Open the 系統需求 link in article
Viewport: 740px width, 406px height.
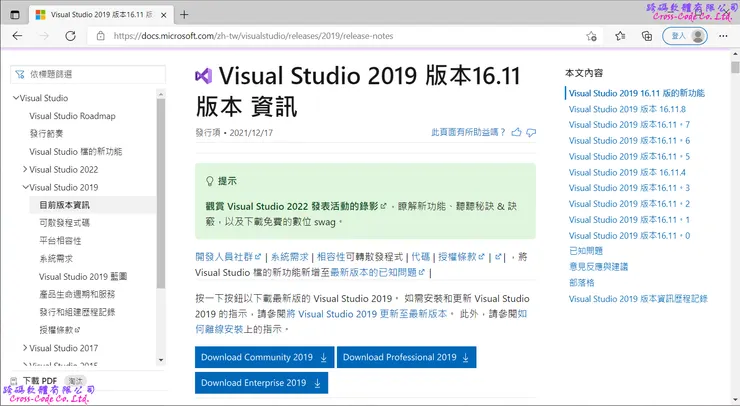[x=289, y=257]
